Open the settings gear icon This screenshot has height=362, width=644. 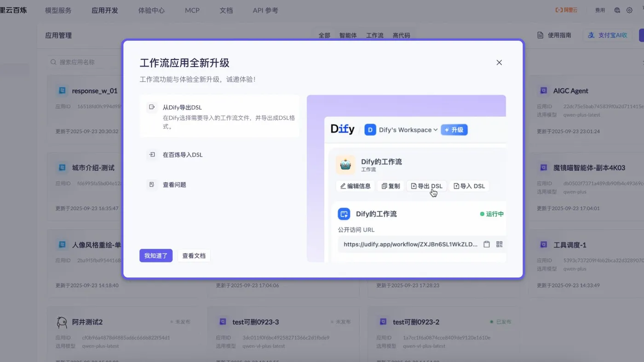tap(630, 10)
